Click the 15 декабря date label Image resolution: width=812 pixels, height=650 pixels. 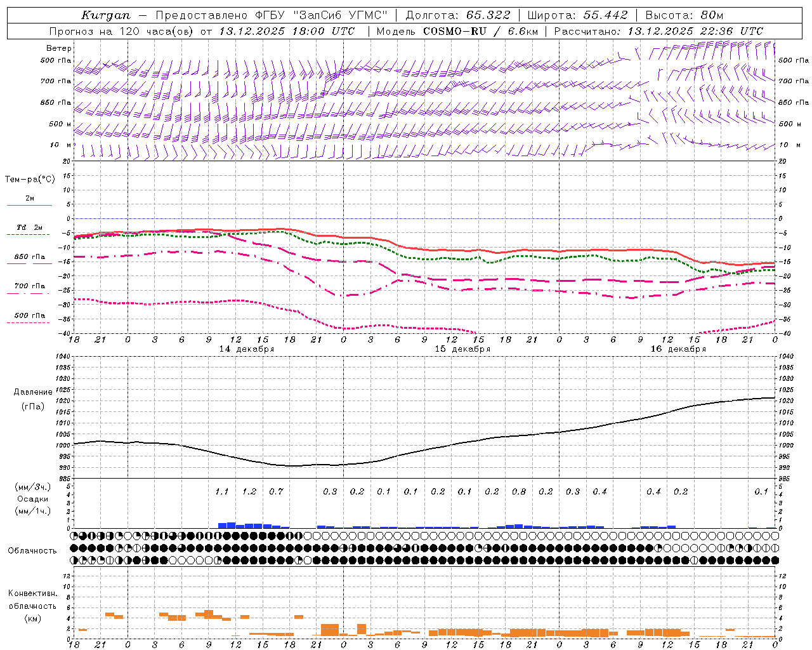(462, 349)
